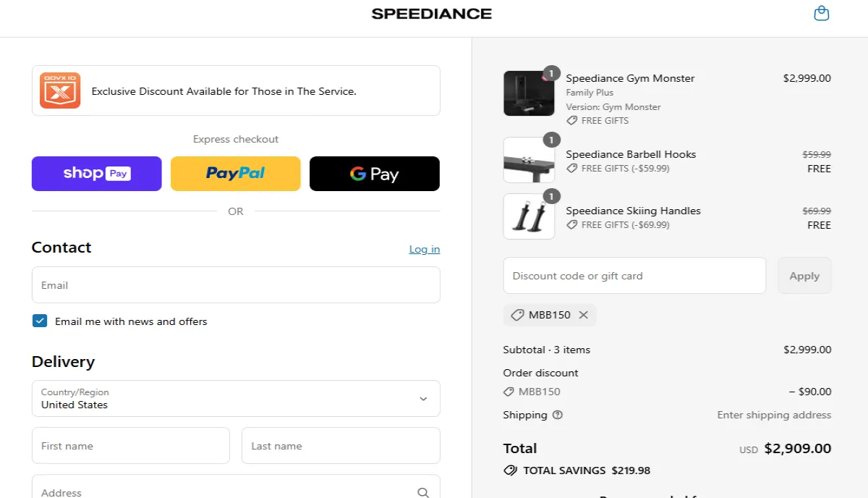Click the shipping help question mark icon
Image resolution: width=868 pixels, height=498 pixels.
[x=557, y=415]
